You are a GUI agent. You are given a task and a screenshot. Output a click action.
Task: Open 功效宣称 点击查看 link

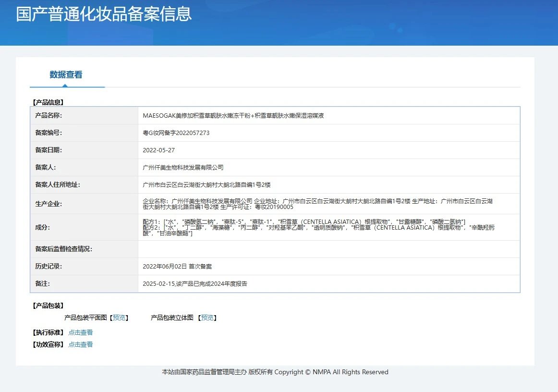[x=80, y=344]
